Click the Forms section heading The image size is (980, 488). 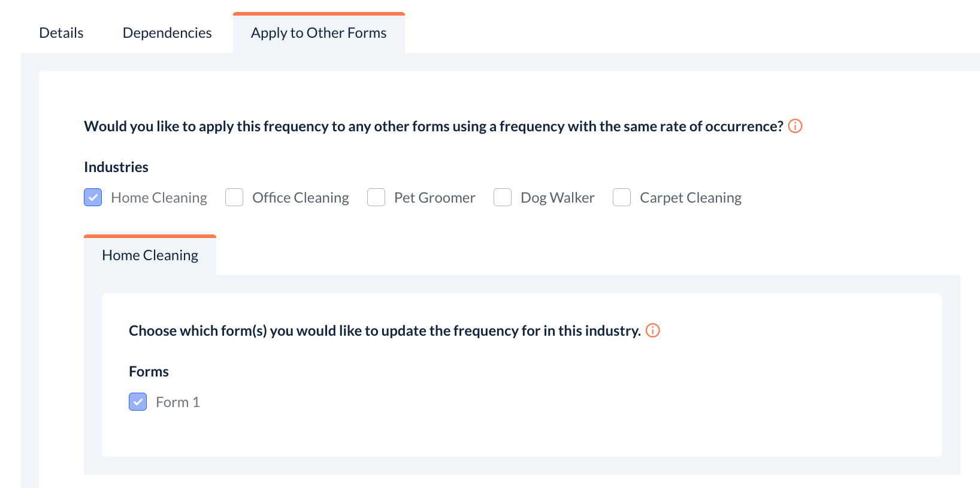coord(149,372)
